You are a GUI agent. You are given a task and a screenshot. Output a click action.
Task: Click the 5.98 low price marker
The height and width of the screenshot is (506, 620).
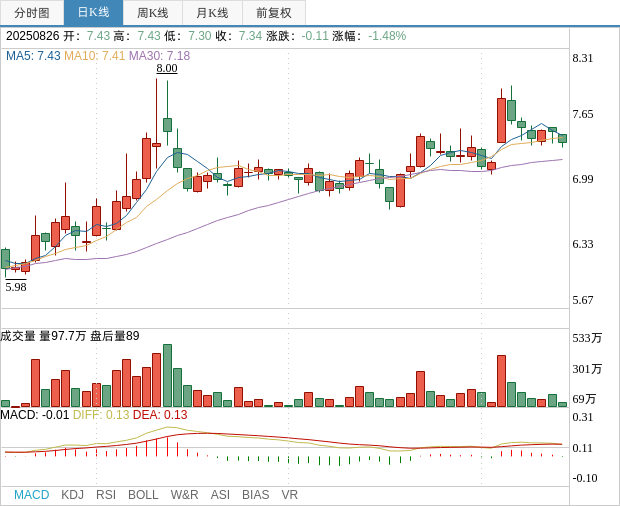point(16,287)
